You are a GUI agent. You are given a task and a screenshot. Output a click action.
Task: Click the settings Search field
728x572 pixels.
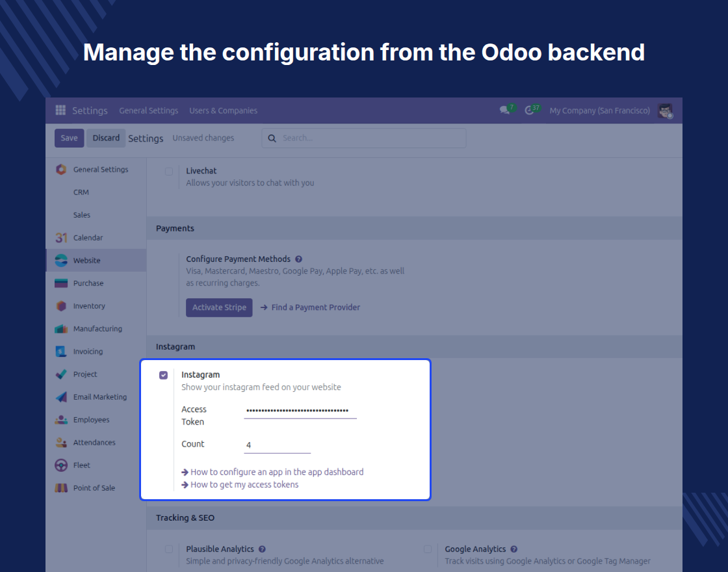click(364, 138)
